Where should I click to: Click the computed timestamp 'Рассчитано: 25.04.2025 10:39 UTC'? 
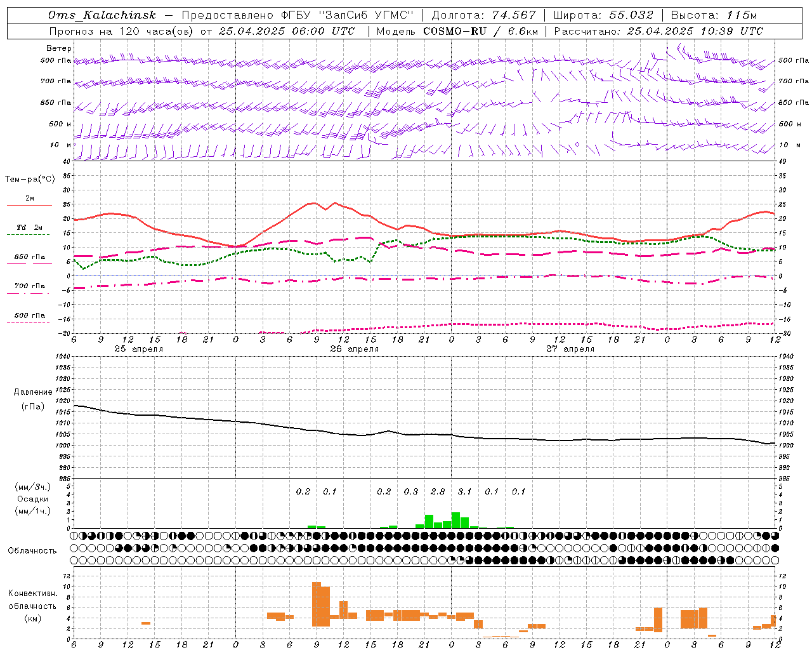658,31
